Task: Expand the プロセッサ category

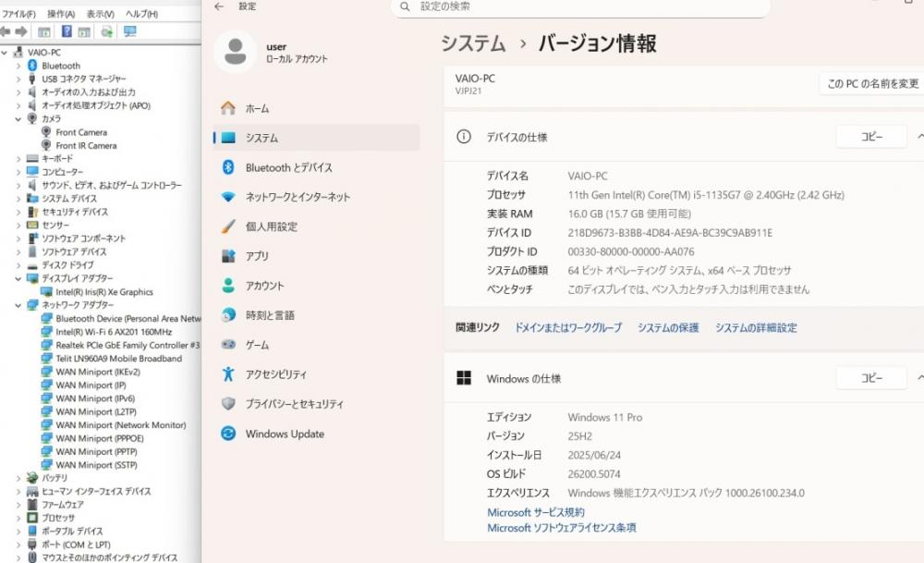Action: click(18, 519)
